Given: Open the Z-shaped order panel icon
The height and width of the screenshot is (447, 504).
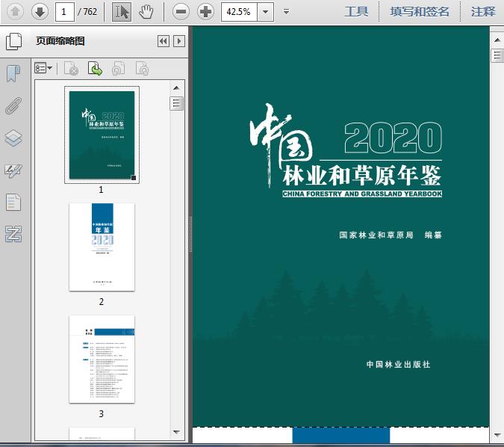Looking at the screenshot, I should click(x=13, y=234).
